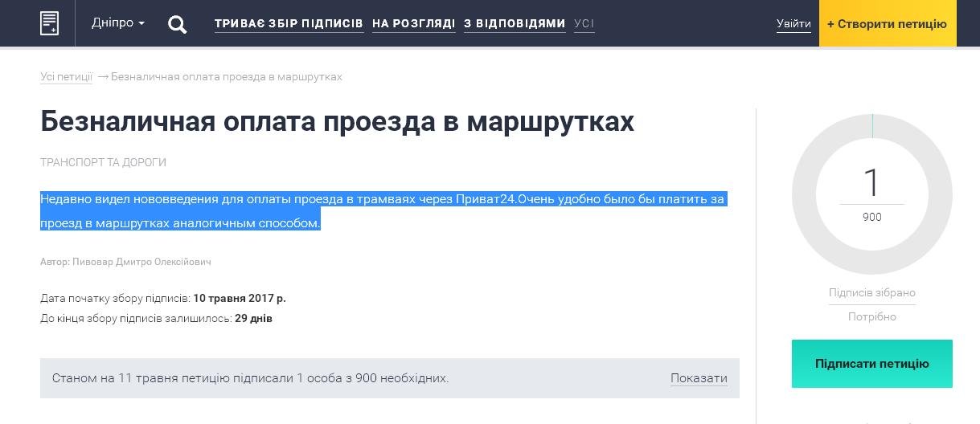Click the Показати link for signers
This screenshot has height=424, width=980.
click(x=699, y=378)
